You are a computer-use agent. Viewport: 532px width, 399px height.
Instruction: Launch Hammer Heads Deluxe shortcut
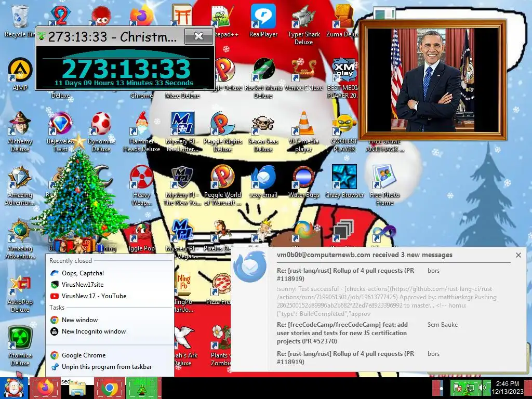click(141, 131)
